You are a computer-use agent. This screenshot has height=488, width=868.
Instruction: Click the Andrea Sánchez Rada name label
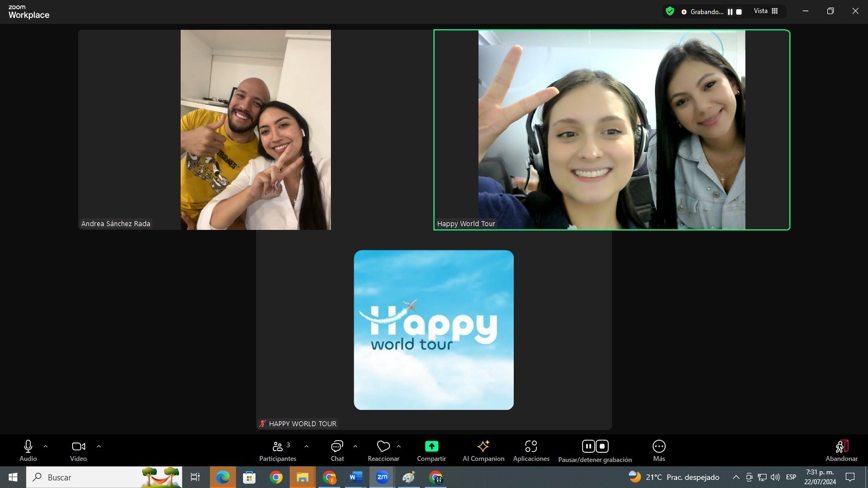coord(116,223)
